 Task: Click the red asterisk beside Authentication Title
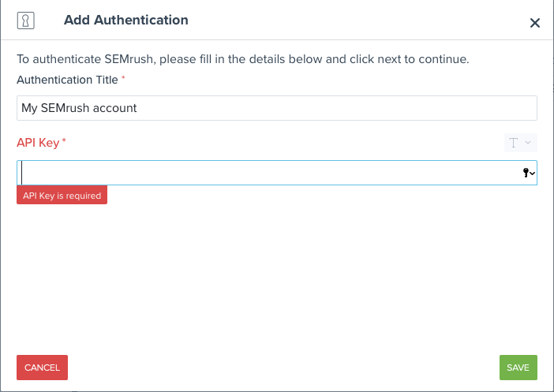pyautogui.click(x=123, y=79)
